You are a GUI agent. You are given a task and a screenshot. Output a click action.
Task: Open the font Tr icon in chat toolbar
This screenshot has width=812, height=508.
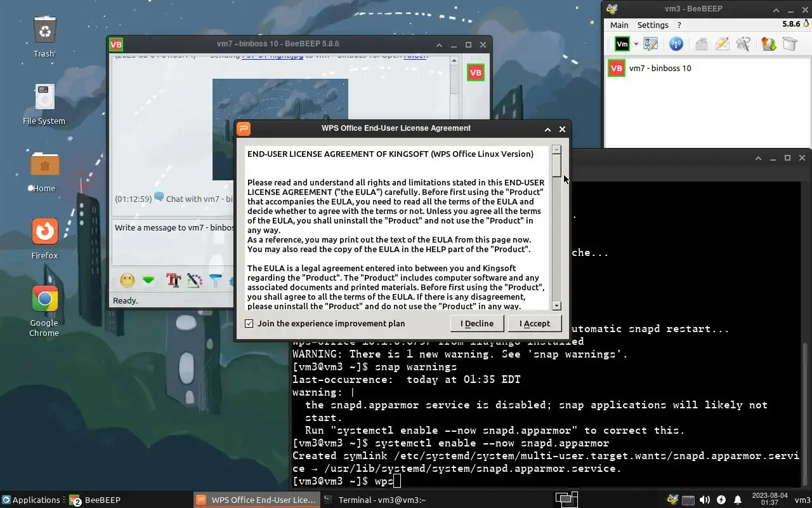click(x=173, y=280)
